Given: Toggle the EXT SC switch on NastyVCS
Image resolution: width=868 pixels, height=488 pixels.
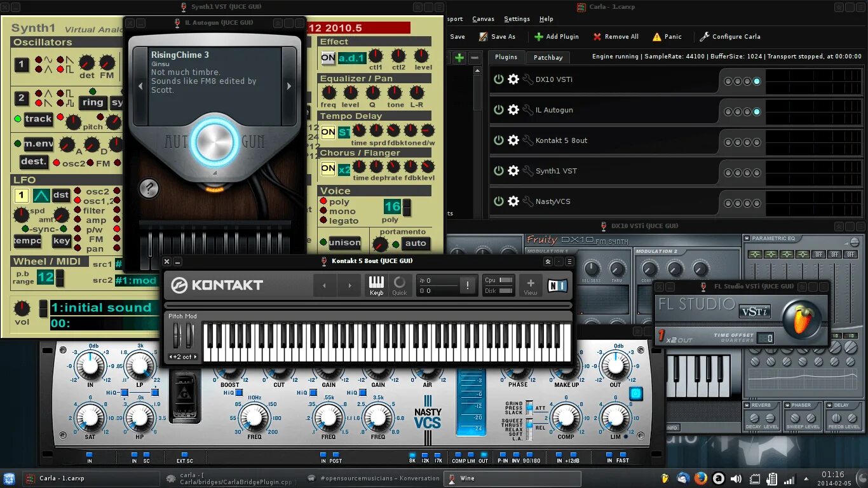Looking at the screenshot, I should point(184,456).
